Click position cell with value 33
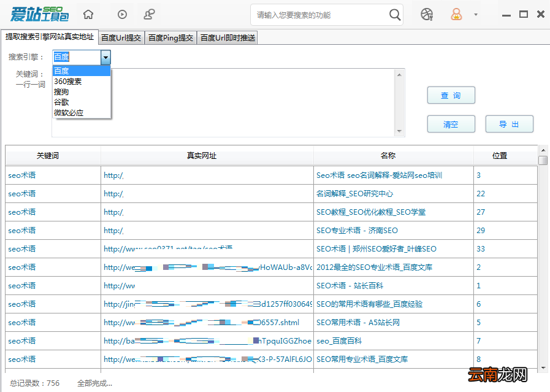Viewport: 550px width, 392px height. tap(505, 249)
